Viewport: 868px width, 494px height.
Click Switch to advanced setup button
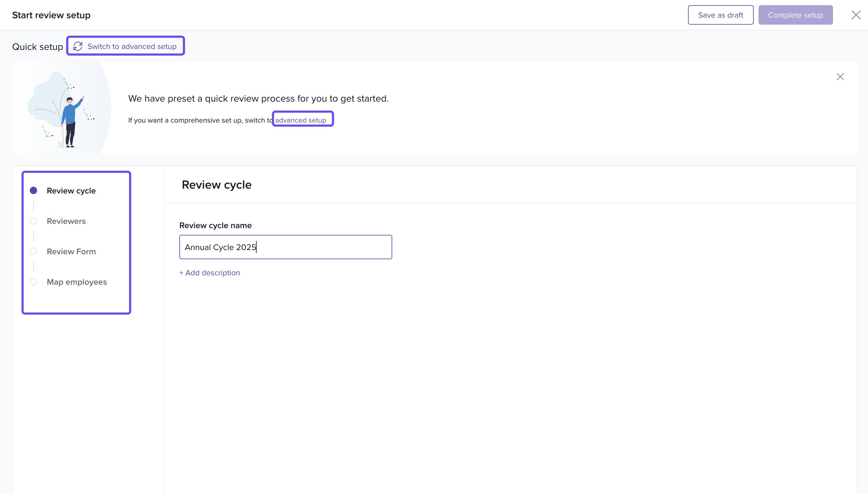(132, 46)
